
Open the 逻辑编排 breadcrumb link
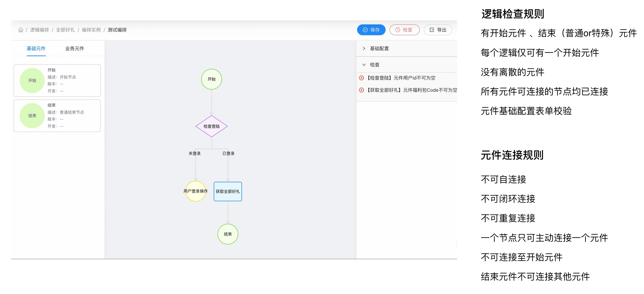[x=39, y=30]
